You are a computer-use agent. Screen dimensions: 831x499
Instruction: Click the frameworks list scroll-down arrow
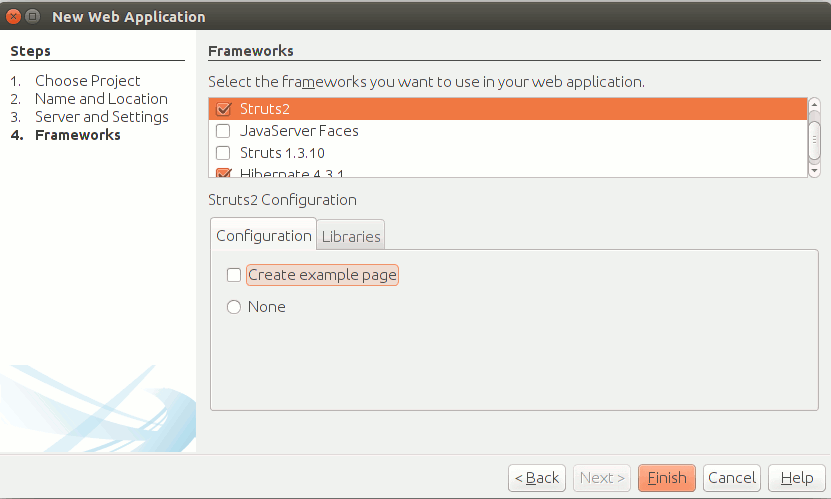point(815,171)
